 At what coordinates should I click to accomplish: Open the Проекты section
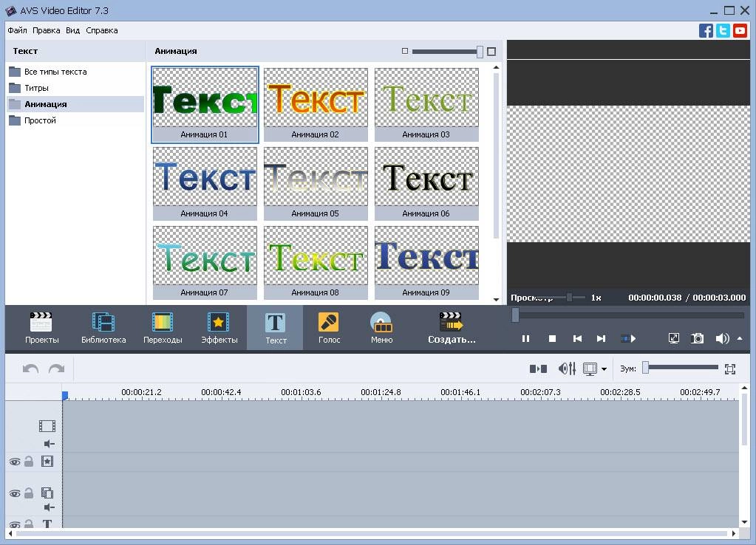[x=42, y=328]
